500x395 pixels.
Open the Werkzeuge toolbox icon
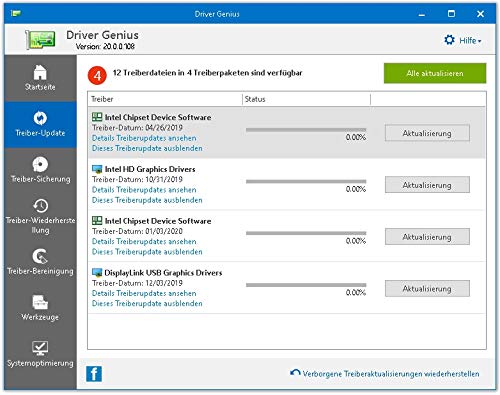point(40,302)
